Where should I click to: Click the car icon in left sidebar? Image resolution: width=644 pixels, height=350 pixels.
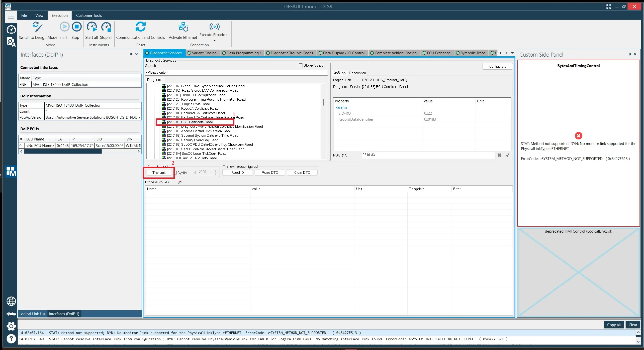tap(11, 314)
